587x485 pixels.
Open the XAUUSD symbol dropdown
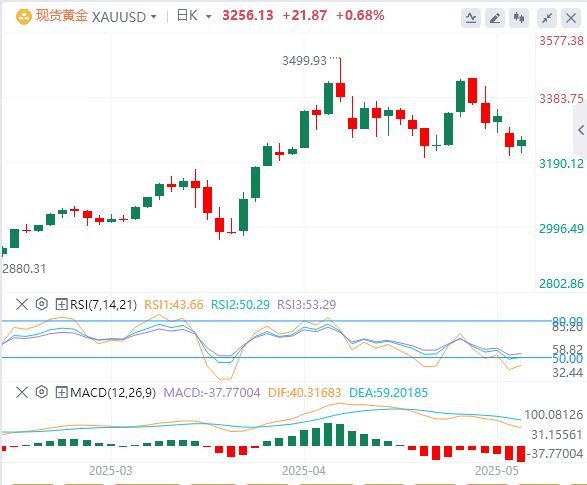[x=153, y=17]
